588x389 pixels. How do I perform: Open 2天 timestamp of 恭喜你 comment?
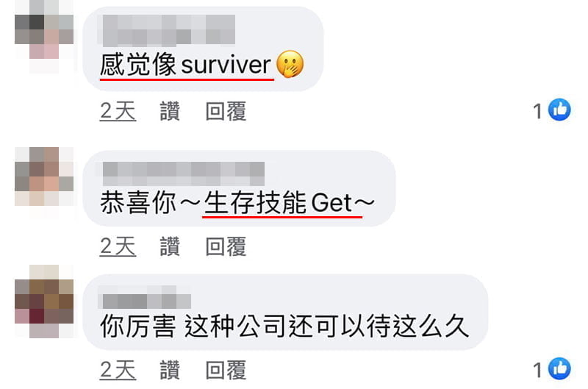[118, 246]
